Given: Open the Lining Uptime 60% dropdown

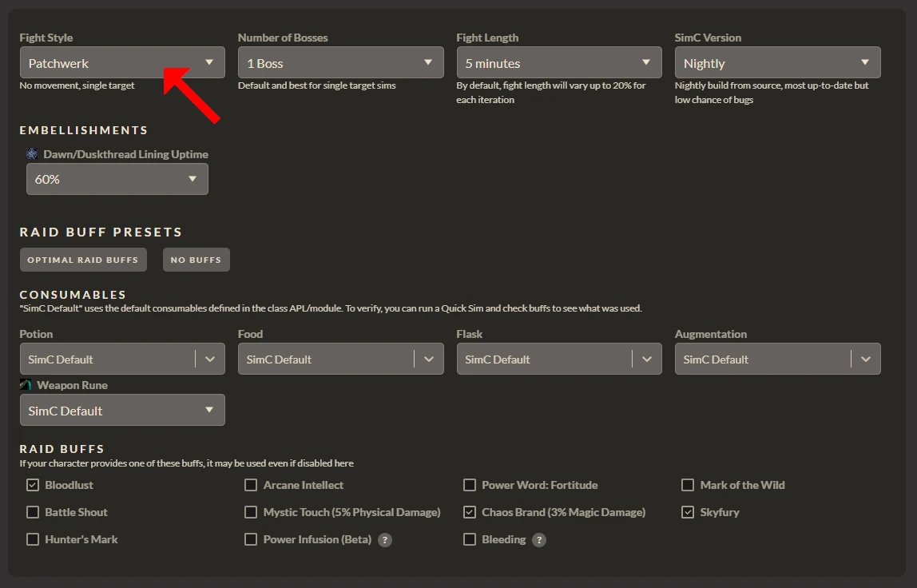Looking at the screenshot, I should point(117,179).
